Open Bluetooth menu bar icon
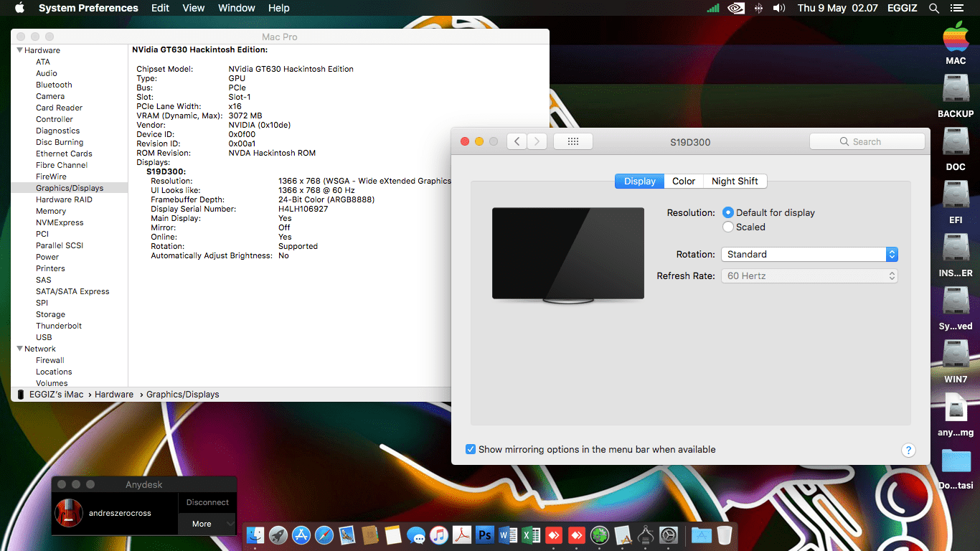 click(x=758, y=8)
